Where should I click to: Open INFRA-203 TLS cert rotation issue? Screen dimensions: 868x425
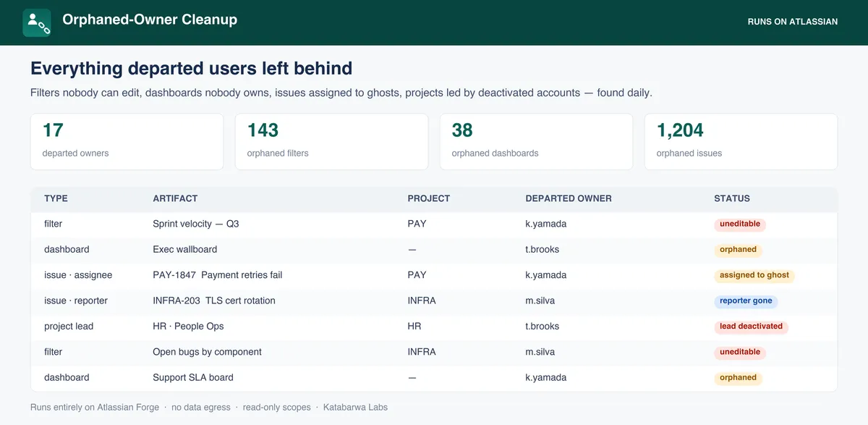(x=214, y=300)
